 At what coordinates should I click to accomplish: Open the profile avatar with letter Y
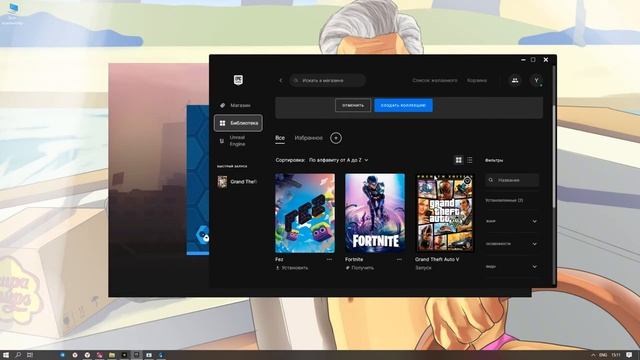[536, 80]
